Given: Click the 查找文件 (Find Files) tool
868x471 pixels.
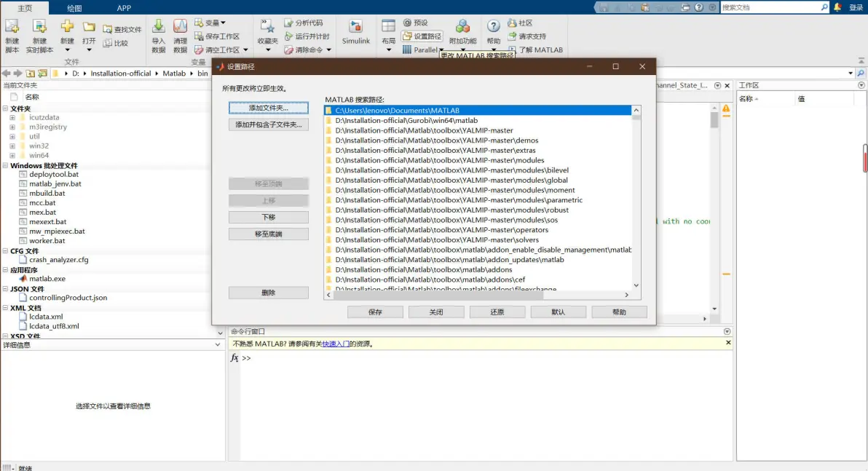Looking at the screenshot, I should [x=122, y=29].
